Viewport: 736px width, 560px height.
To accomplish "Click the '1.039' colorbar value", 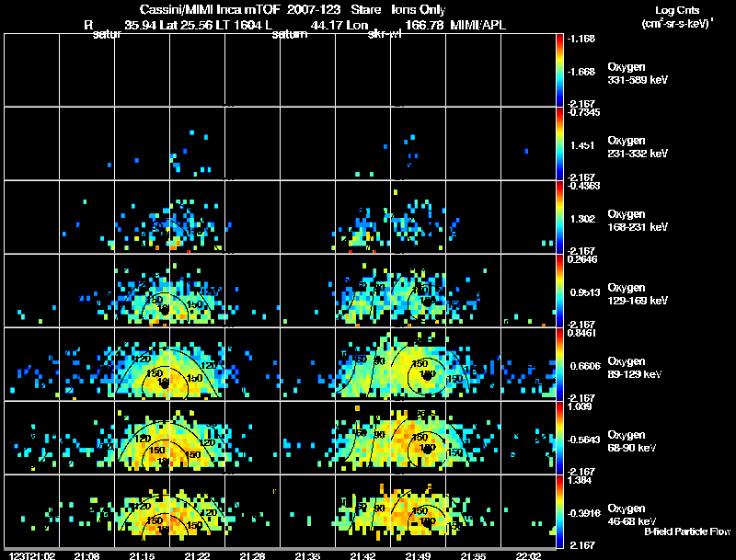I will click(x=580, y=406).
